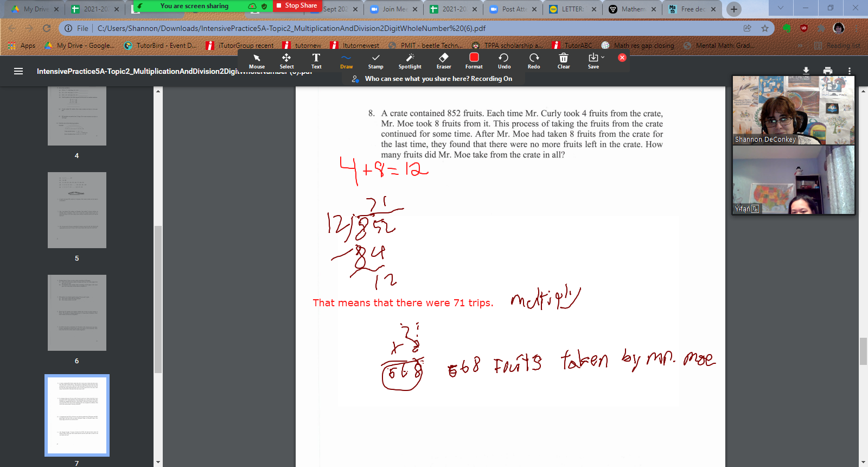Open page 4 thumbnail

pyautogui.click(x=77, y=116)
